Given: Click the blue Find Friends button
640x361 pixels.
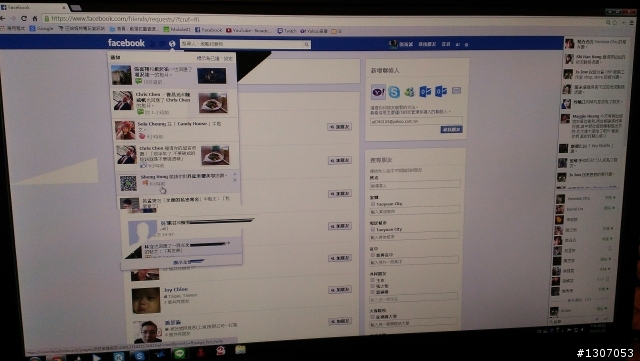Looking at the screenshot, I should 451,129.
